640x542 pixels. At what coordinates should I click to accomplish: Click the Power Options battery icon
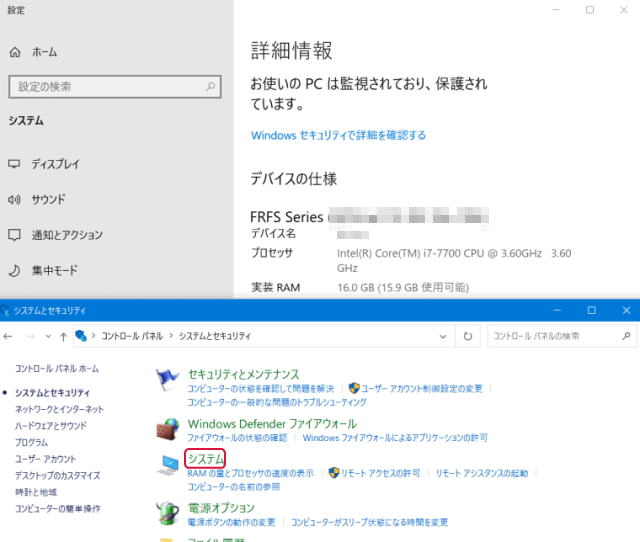point(168,513)
